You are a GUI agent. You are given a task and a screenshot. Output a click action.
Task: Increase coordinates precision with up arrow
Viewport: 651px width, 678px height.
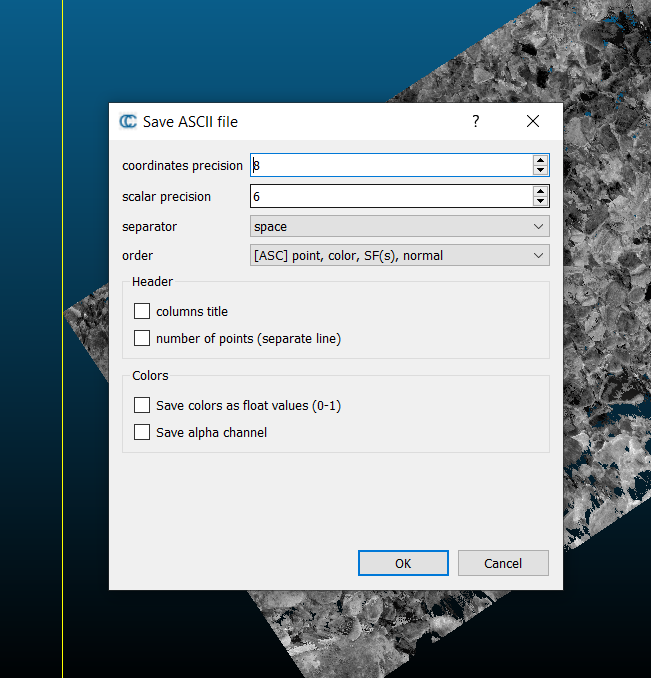540,160
